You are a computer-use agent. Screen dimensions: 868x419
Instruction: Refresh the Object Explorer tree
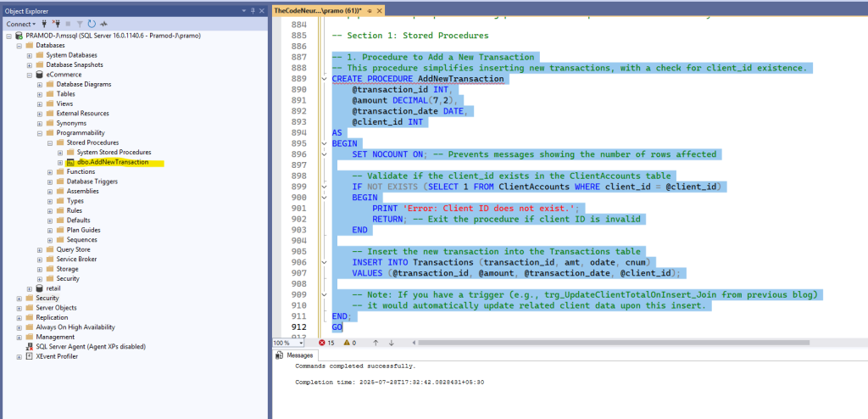coord(92,24)
